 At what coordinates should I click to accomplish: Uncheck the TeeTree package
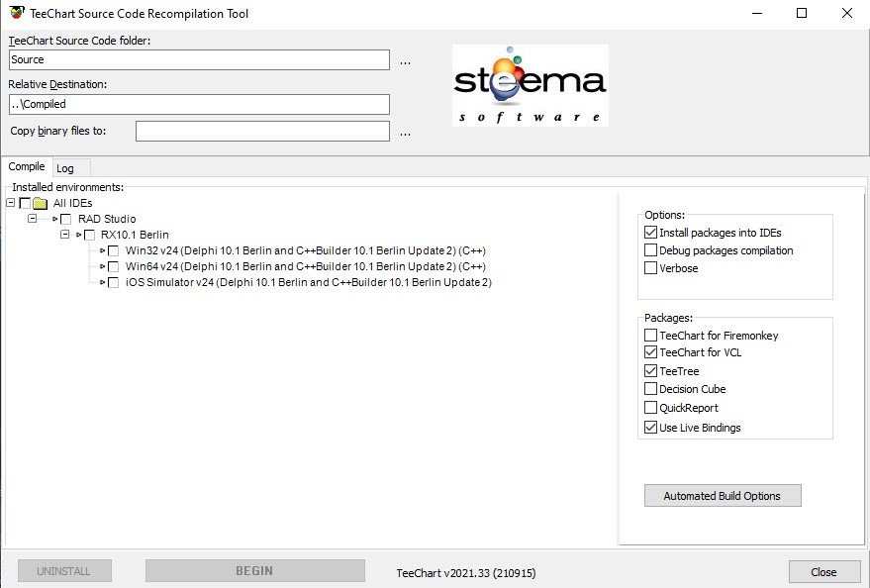click(651, 370)
